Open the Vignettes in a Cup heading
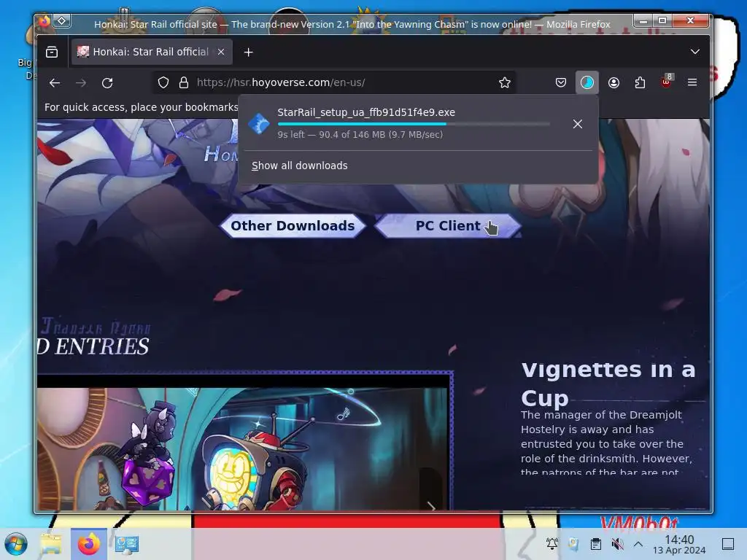The image size is (747, 560). (608, 384)
